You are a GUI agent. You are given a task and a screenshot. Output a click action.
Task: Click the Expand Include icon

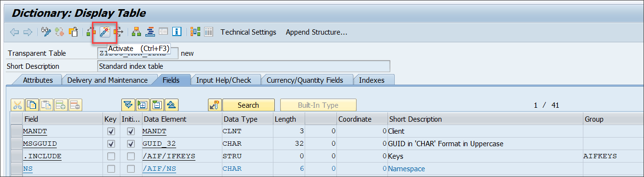point(142,105)
